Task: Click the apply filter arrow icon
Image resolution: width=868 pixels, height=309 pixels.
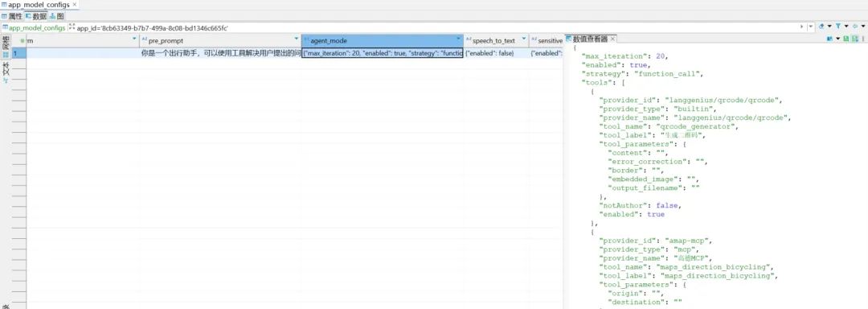Action: click(801, 27)
